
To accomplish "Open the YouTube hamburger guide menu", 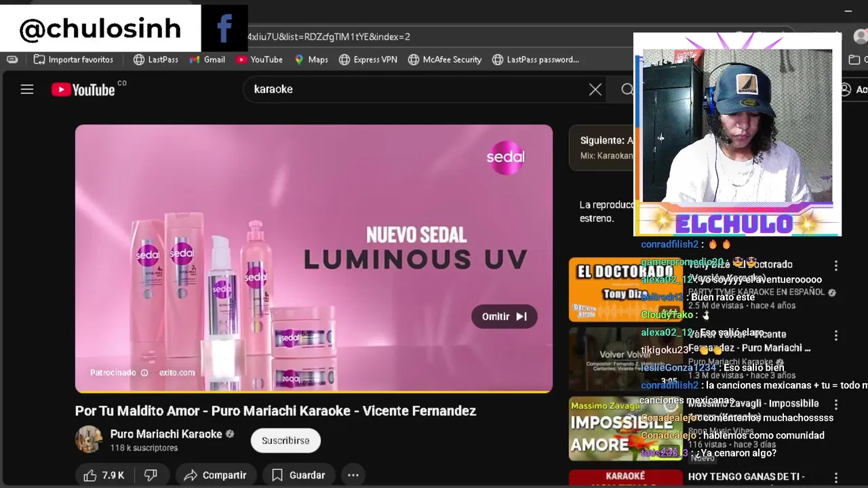I will click(x=27, y=89).
